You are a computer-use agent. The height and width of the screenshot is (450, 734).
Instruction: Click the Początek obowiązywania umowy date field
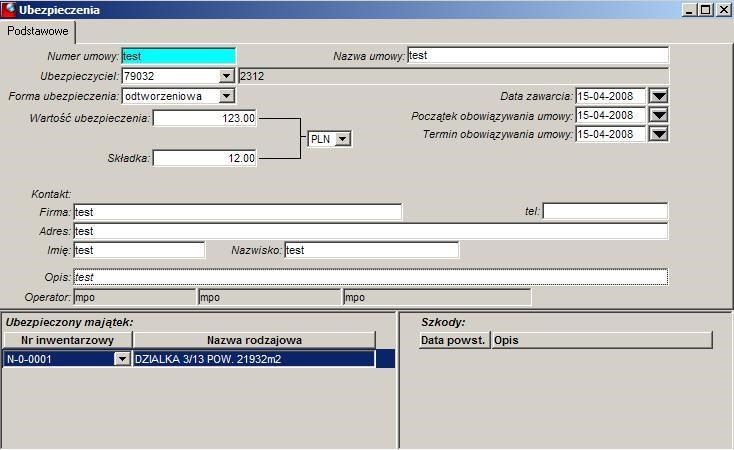(x=610, y=115)
